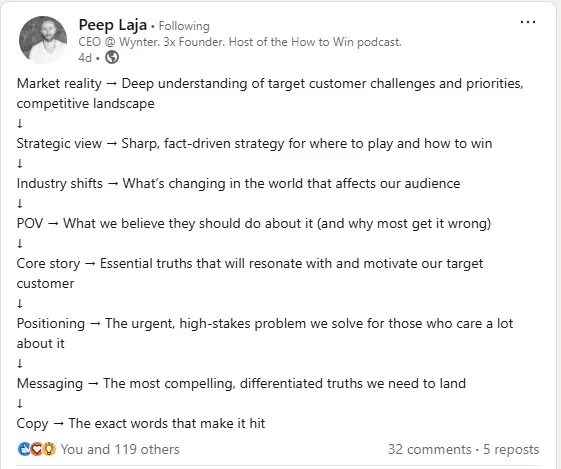
Task: Click the "Positioning" line of the post
Action: [265, 333]
